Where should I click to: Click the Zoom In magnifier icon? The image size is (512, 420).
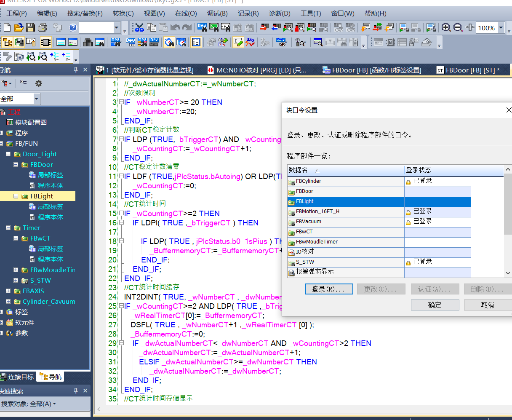click(x=446, y=28)
